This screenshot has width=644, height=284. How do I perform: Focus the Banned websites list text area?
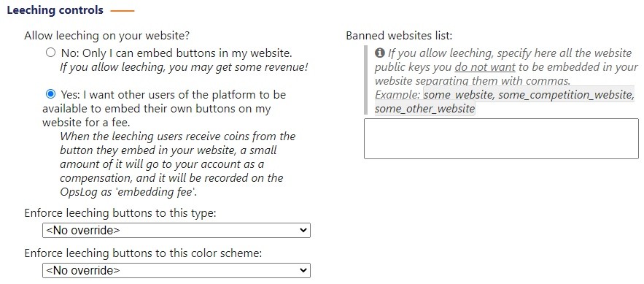click(501, 139)
